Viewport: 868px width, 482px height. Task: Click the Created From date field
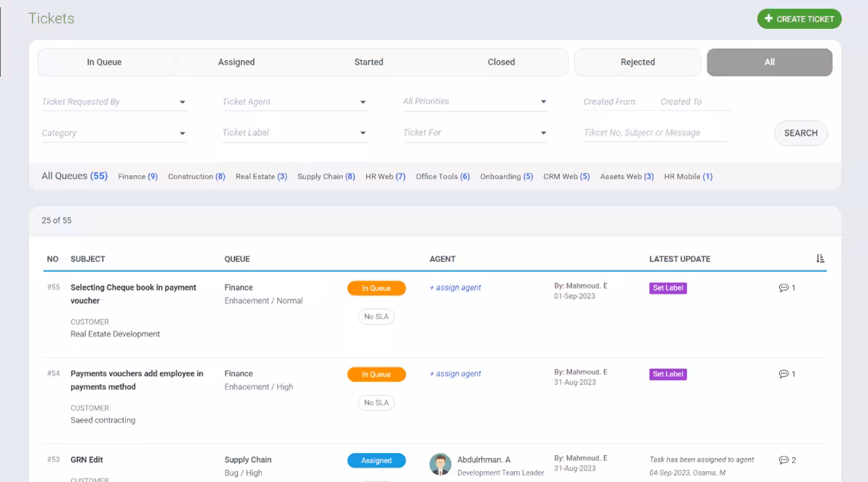pos(618,102)
